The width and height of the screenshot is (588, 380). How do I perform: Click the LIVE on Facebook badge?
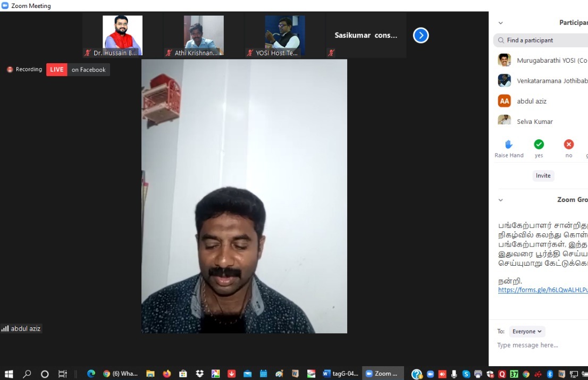point(78,70)
